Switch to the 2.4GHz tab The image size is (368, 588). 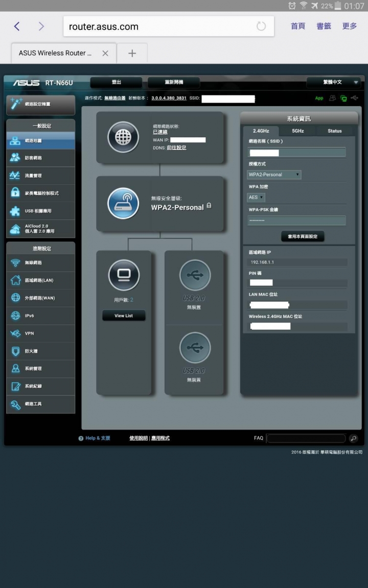tap(261, 131)
